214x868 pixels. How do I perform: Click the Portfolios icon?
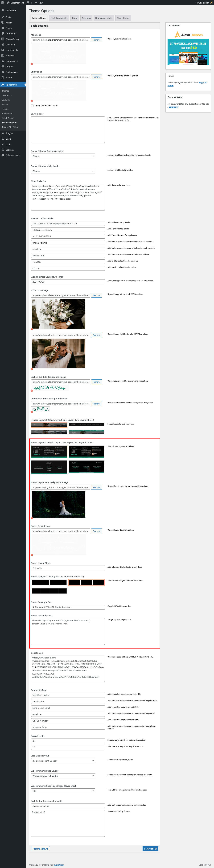(x=3, y=56)
